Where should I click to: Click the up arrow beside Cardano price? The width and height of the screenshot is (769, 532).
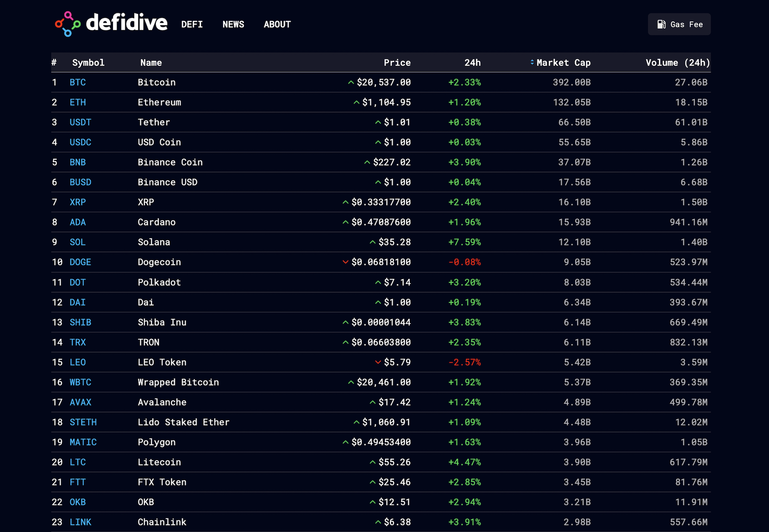(x=345, y=222)
